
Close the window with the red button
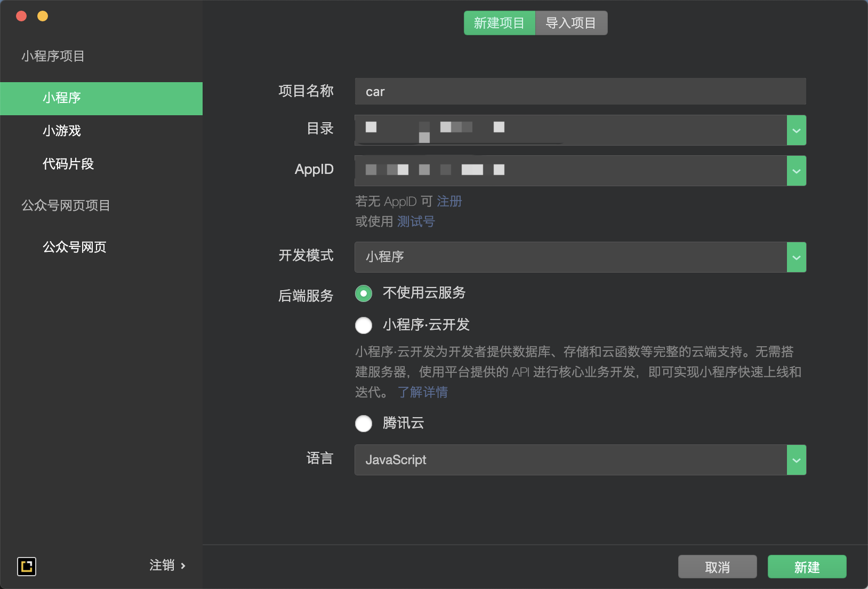click(x=22, y=16)
